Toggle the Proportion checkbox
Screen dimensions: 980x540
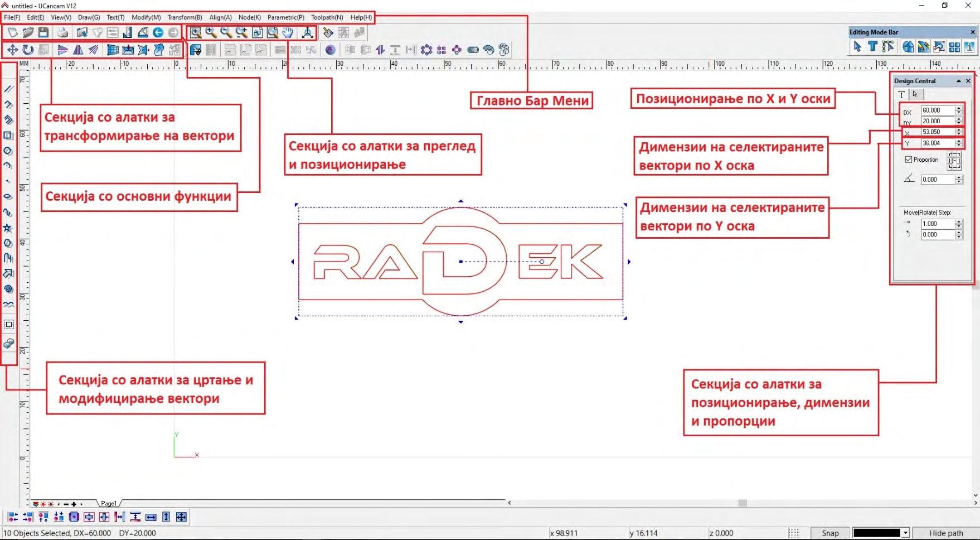tap(909, 160)
